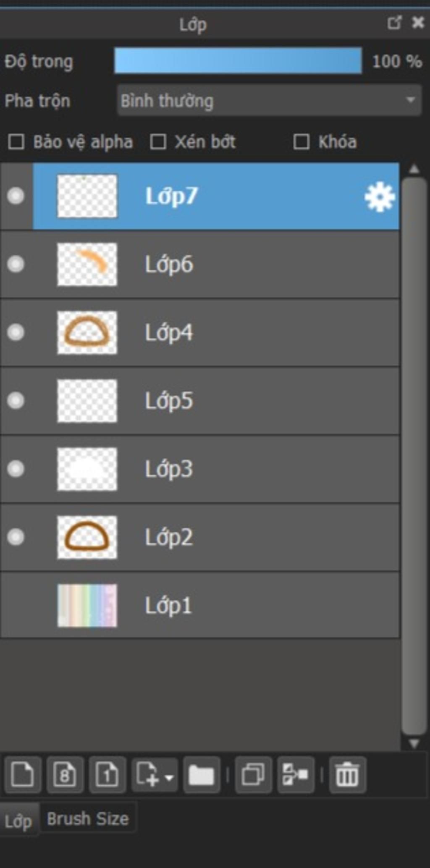The height and width of the screenshot is (868, 430).
Task: Hide the Lớp6 layer
Action: 16,264
